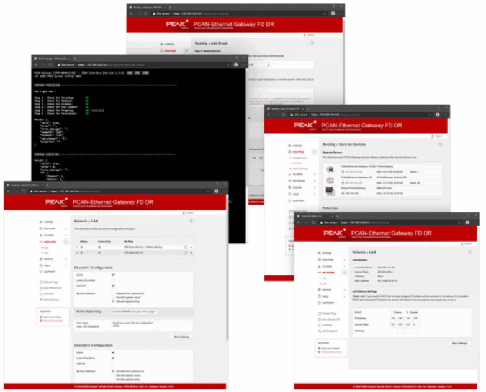Screen dimensions: 486x392
Task: Select the DHCP Disable radio button
Action: (408, 312)
